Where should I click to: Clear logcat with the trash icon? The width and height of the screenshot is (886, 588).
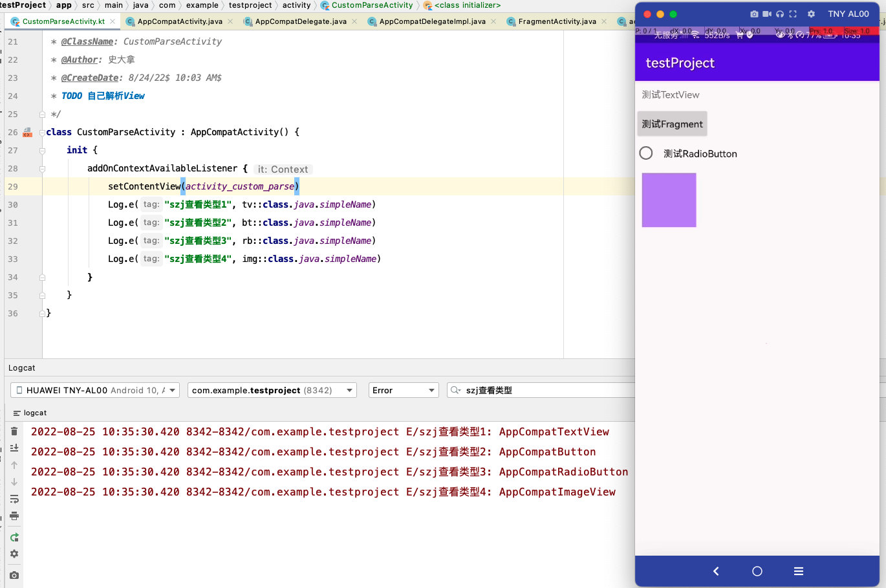click(x=14, y=431)
